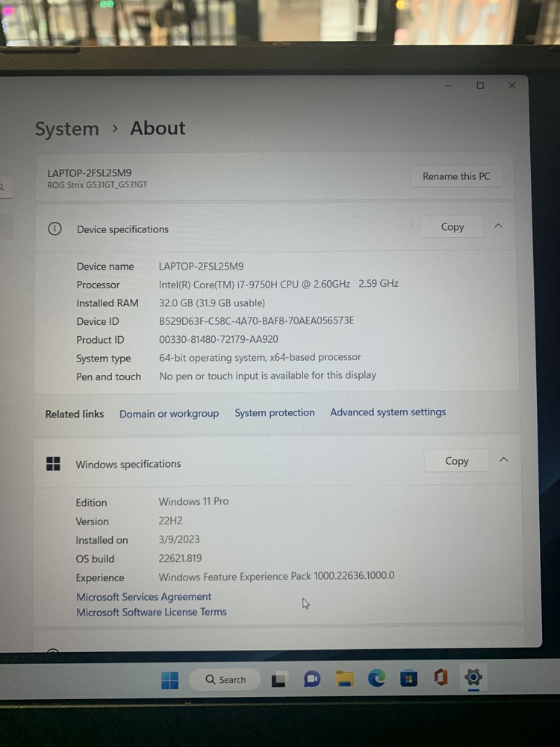Click the Edition value Windows 11 Pro
Viewport: 560px width, 747px height.
[193, 501]
